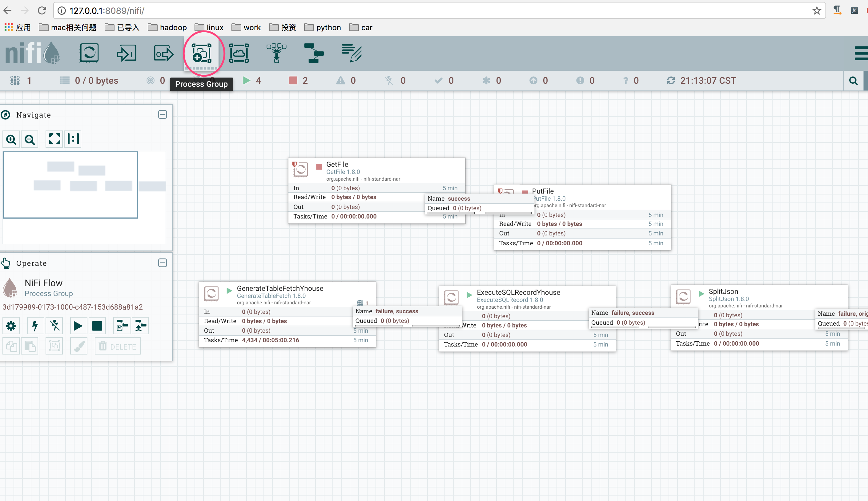Click the running count 4 status
868x501 pixels.
[x=252, y=81]
